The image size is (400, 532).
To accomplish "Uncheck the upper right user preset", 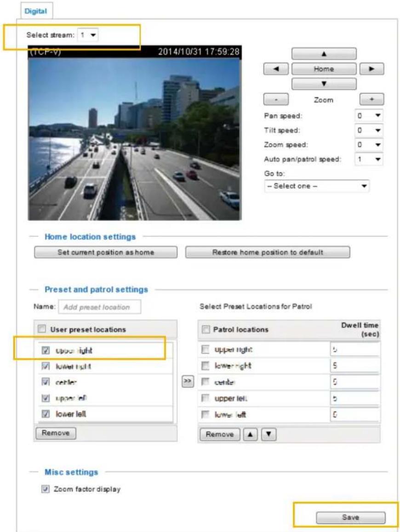I will 46,350.
